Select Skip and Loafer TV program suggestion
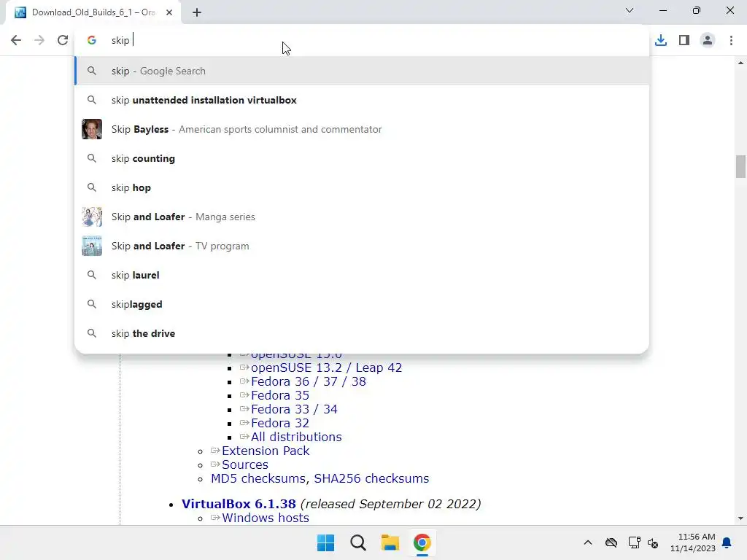 tap(362, 246)
